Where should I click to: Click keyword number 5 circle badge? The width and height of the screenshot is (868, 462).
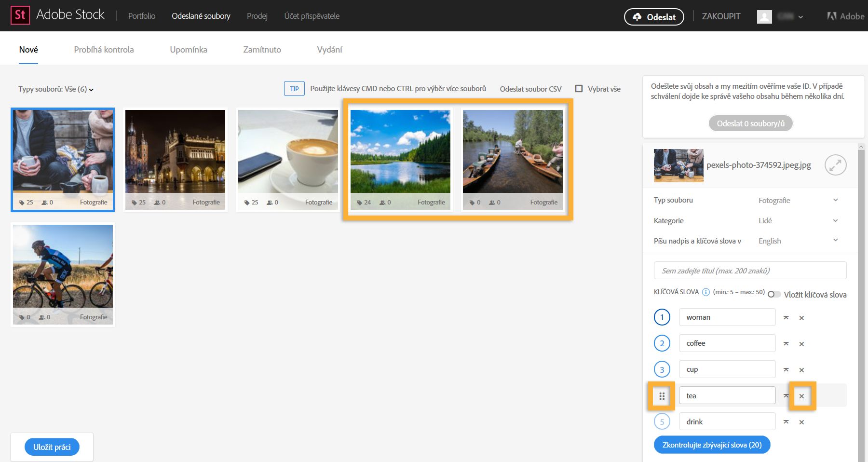point(662,421)
